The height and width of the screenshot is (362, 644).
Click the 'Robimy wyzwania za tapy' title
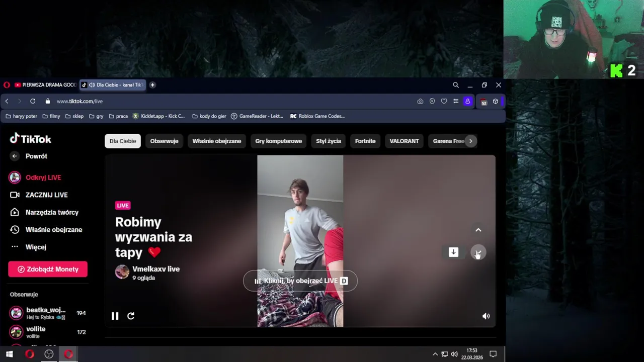pos(153,237)
